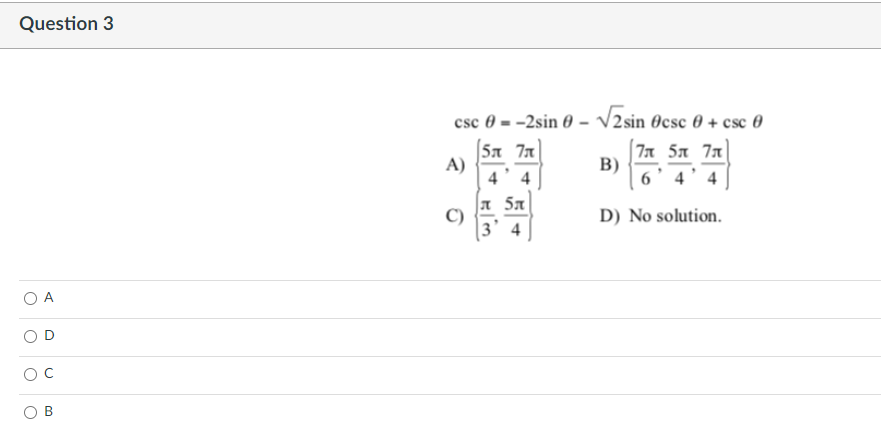Click the final "+ csc θ" term of equation

pos(735,122)
